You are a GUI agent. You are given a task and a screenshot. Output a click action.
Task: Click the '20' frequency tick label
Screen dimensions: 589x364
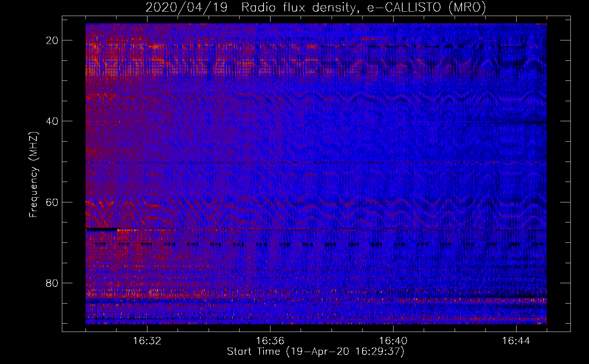point(52,40)
